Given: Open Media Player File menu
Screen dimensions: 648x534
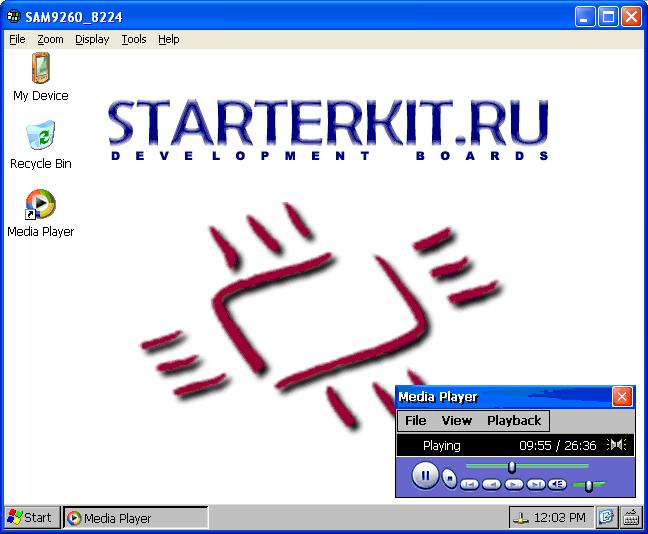Looking at the screenshot, I should (x=415, y=420).
